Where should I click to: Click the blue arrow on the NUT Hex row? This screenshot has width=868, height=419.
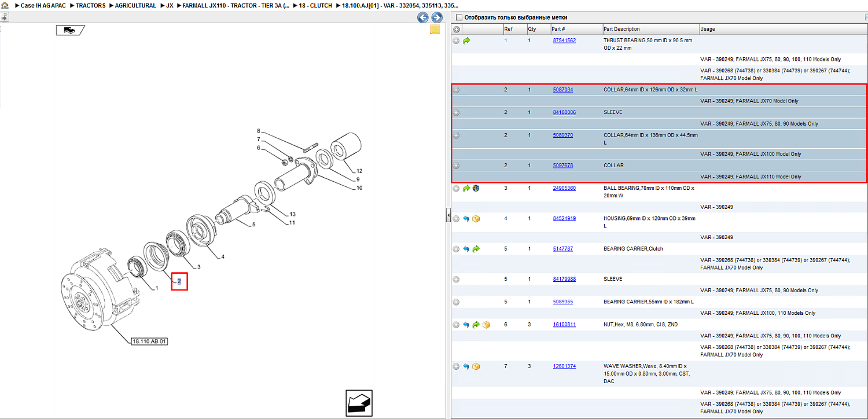coord(466,325)
